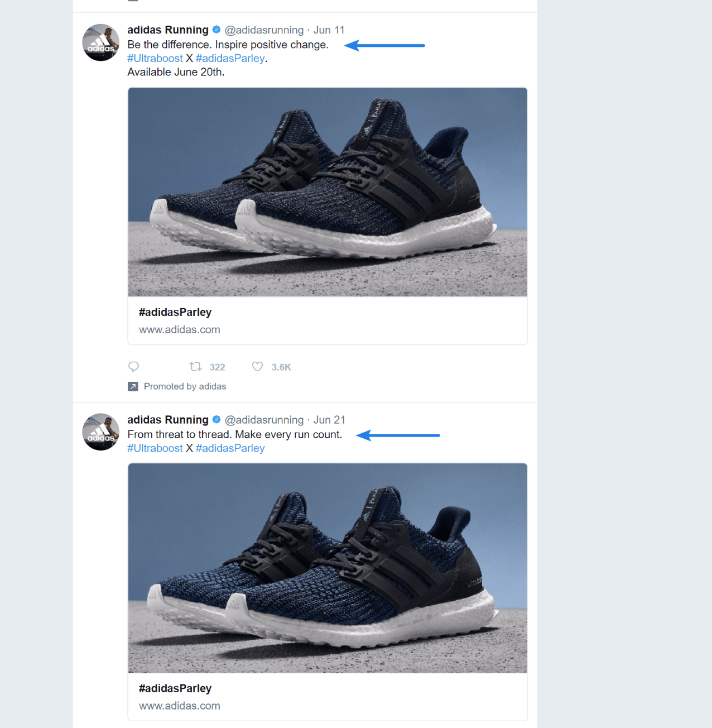
Task: Open the Jun 21 tweet timestamp
Action: tap(329, 420)
